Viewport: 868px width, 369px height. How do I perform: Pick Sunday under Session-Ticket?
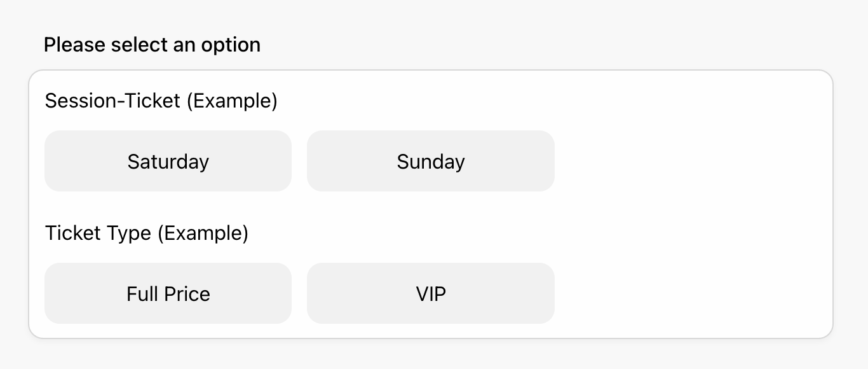(430, 161)
